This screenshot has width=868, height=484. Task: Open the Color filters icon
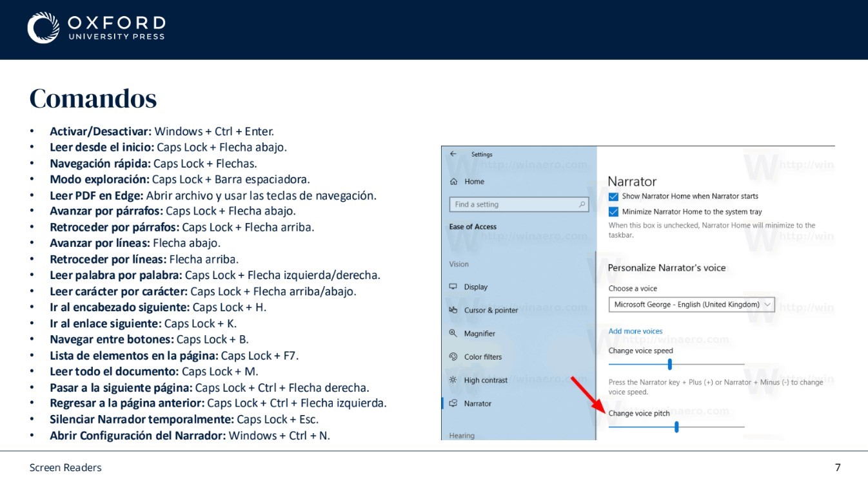point(453,356)
